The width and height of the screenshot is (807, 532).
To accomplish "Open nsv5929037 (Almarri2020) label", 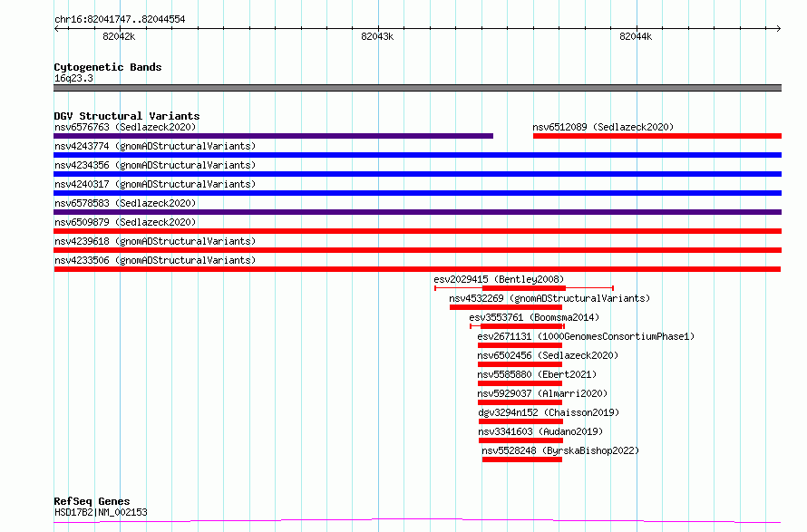I will coord(542,393).
